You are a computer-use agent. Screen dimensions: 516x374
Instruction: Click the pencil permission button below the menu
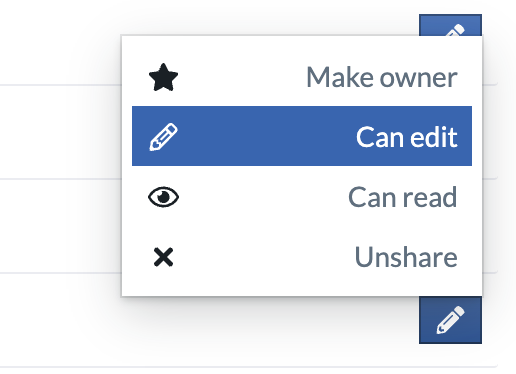(450, 320)
